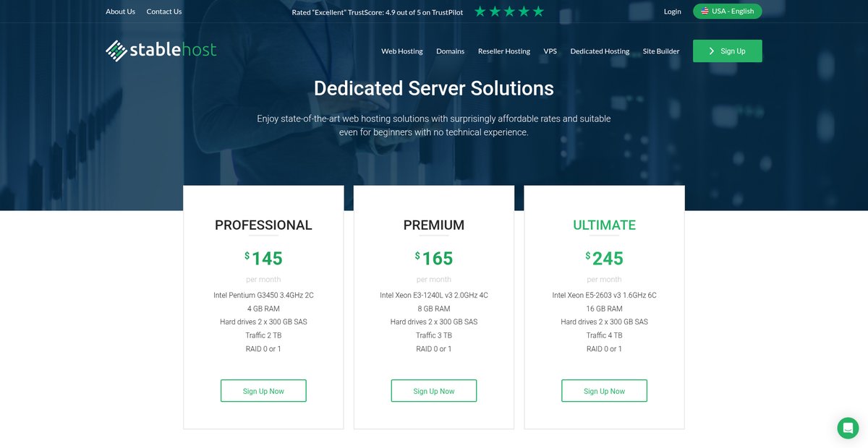Viewport: 868px width, 448px height.
Task: Click the chevron arrow on the Sign Up button
Action: pos(712,51)
